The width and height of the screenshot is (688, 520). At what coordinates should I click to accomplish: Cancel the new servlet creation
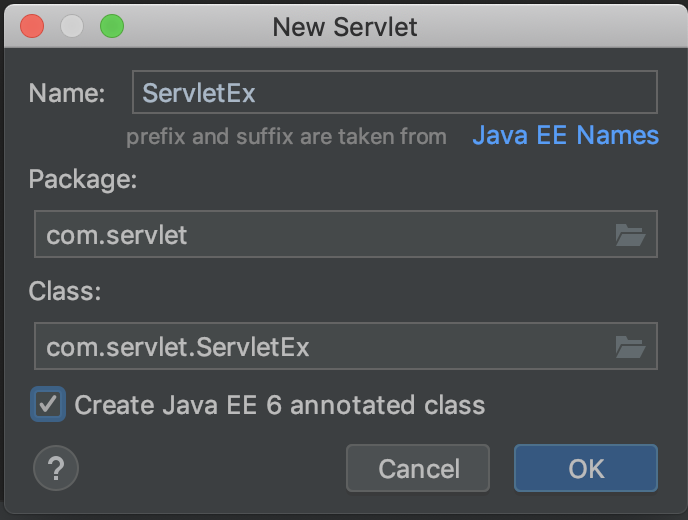click(x=418, y=468)
